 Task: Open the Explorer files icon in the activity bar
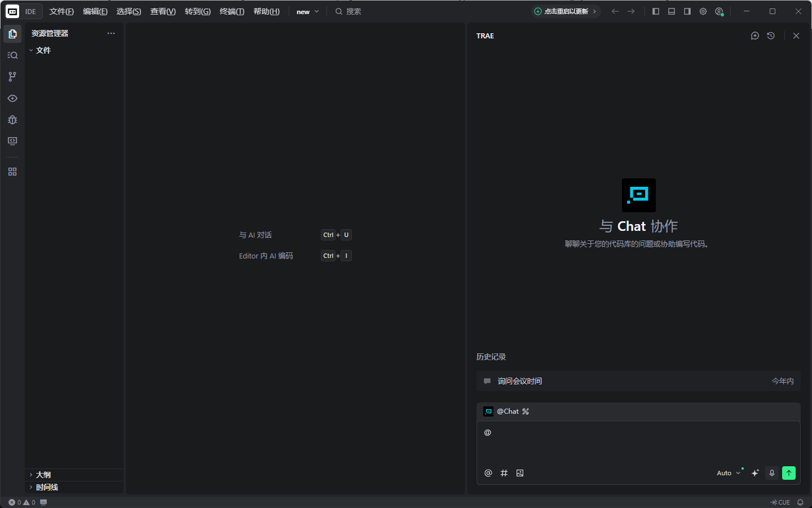[x=12, y=34]
